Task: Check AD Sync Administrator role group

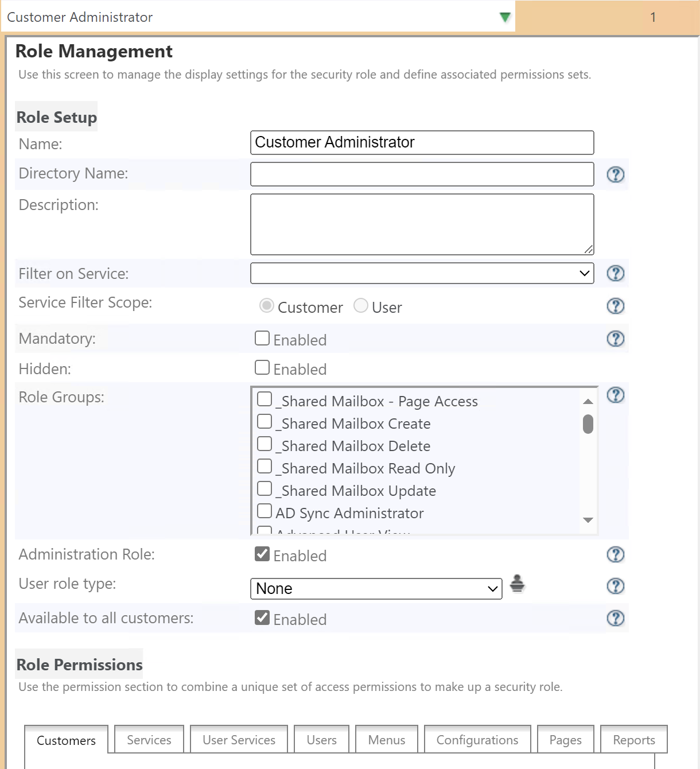Action: pos(265,511)
